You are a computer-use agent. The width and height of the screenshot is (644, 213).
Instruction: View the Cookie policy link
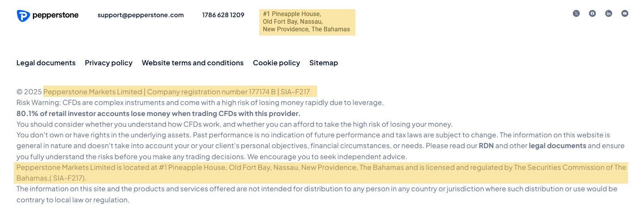tap(276, 63)
